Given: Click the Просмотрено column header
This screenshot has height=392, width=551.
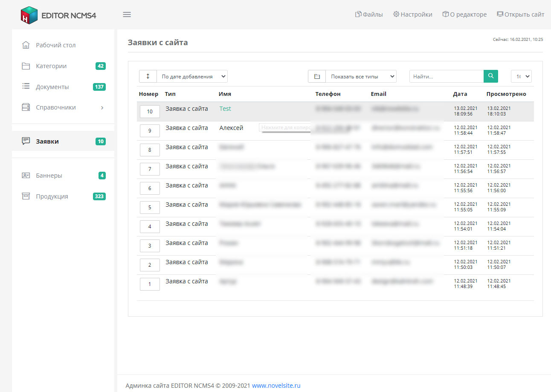Looking at the screenshot, I should click(506, 94).
